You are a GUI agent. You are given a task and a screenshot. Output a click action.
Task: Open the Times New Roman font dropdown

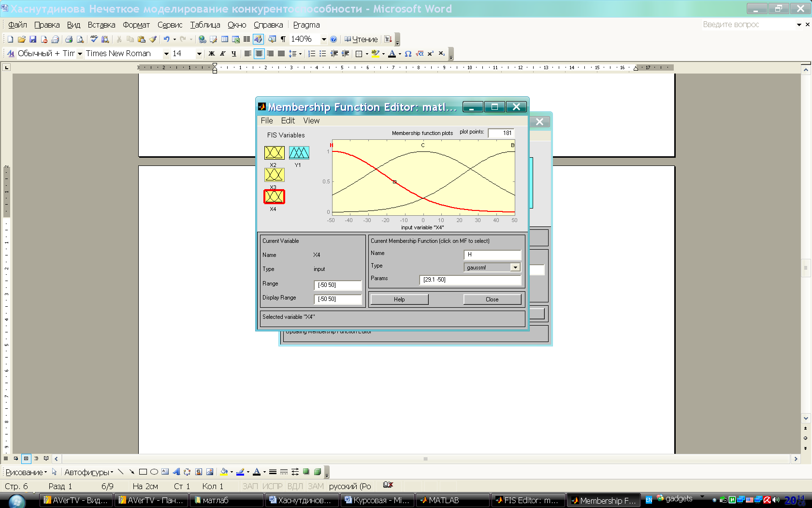tap(166, 54)
